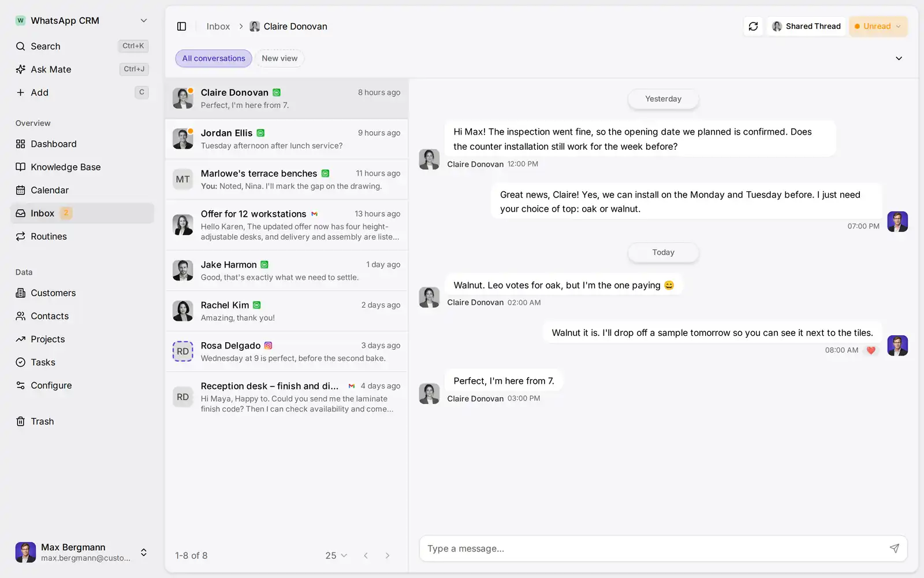This screenshot has width=924, height=578.
Task: Send message with paper plane icon
Action: [894, 549]
